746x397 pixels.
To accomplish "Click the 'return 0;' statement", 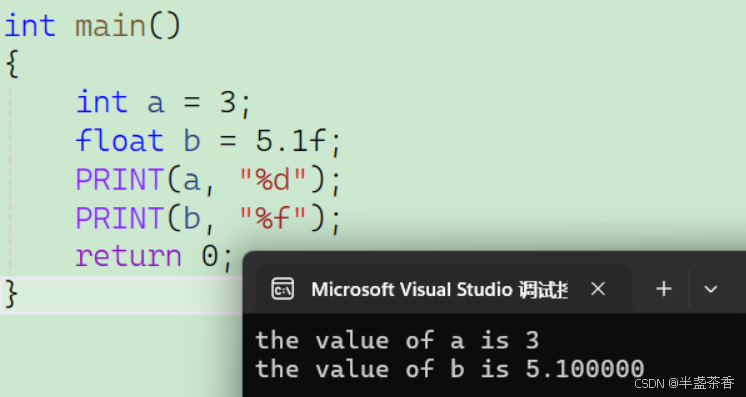I will (154, 257).
